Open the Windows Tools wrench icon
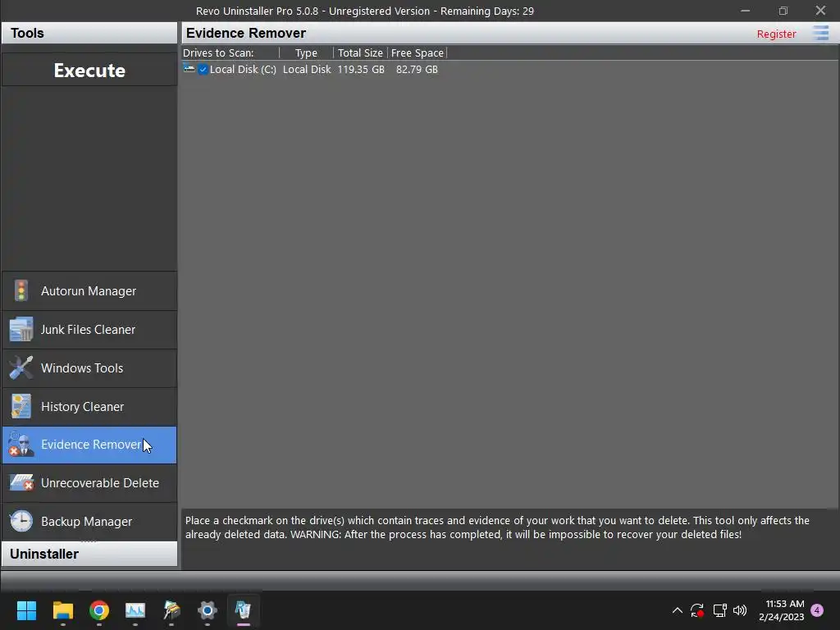Image resolution: width=840 pixels, height=630 pixels. [x=21, y=368]
